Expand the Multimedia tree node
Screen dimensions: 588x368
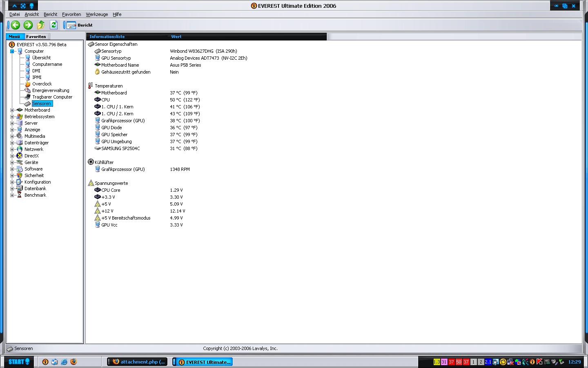pos(12,136)
